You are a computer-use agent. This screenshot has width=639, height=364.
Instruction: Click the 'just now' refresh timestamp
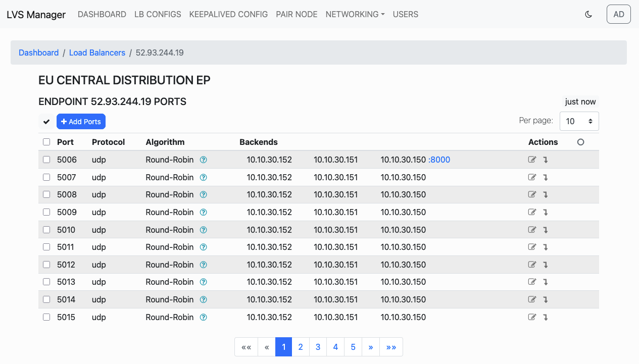(580, 102)
